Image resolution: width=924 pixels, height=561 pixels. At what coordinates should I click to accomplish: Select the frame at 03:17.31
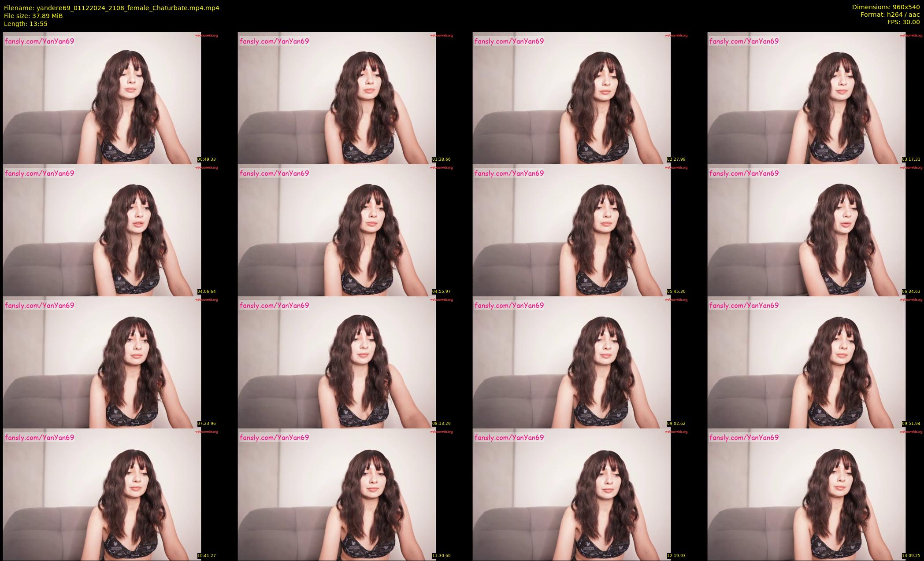pos(815,98)
